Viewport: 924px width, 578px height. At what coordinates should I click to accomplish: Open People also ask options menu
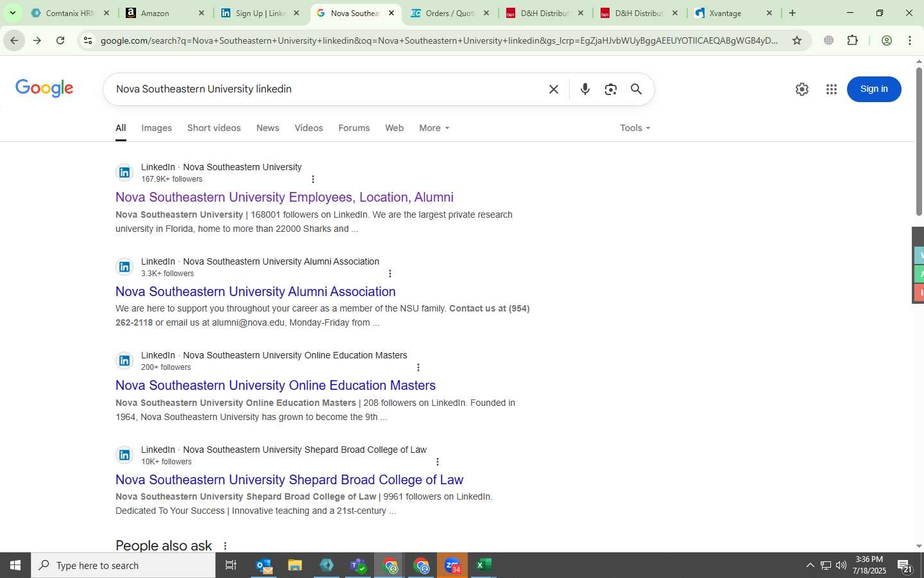pos(225,546)
